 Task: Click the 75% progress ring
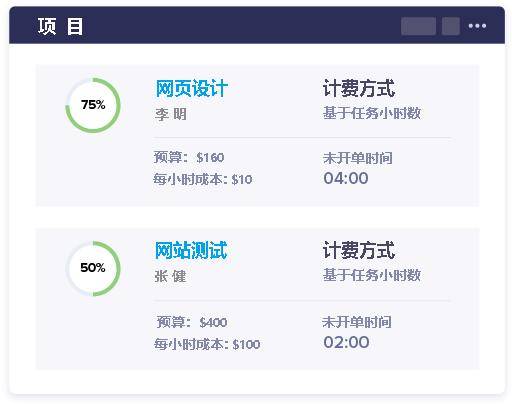[x=93, y=105]
